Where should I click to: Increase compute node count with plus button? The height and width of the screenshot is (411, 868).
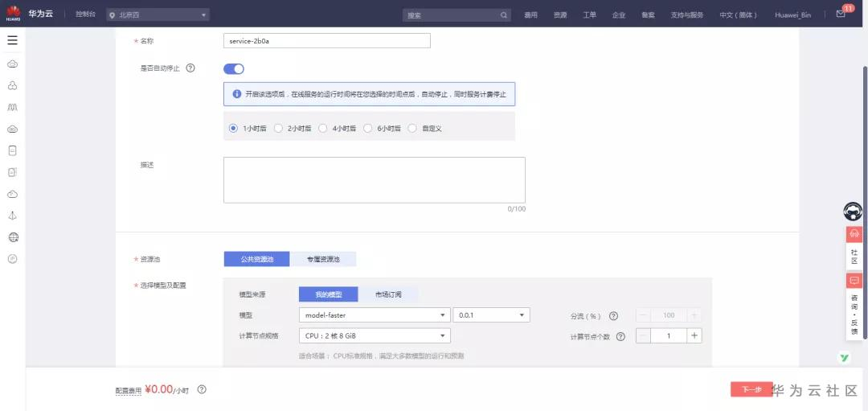pos(694,335)
